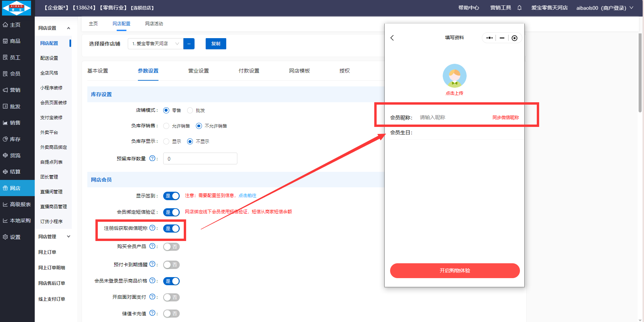Click the Aibao logo icon
The image size is (644, 322).
click(17, 8)
